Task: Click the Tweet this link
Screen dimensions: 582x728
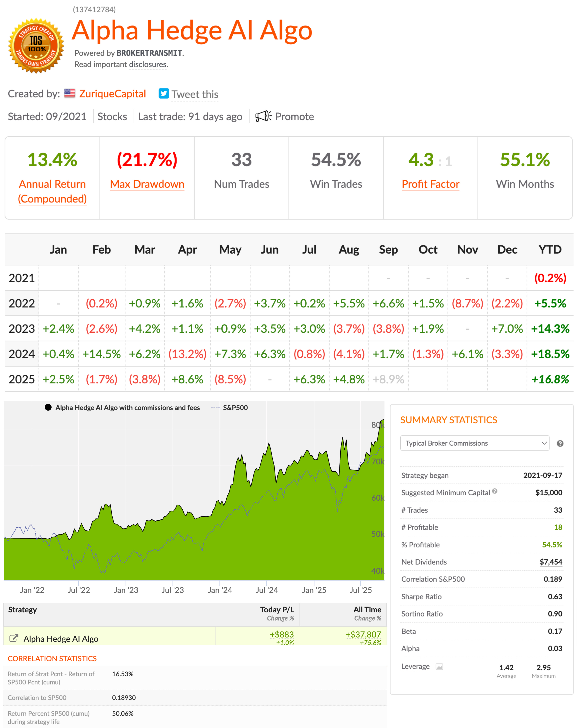Action: [195, 94]
